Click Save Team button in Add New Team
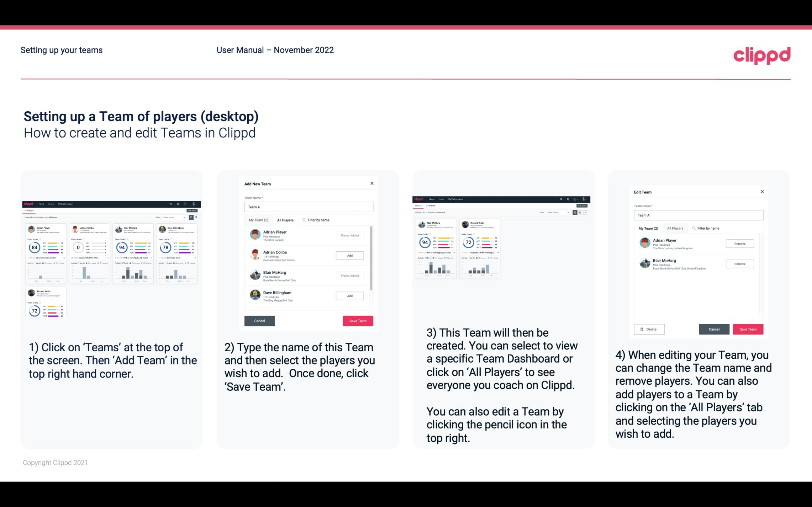Image resolution: width=812 pixels, height=507 pixels. click(x=357, y=320)
